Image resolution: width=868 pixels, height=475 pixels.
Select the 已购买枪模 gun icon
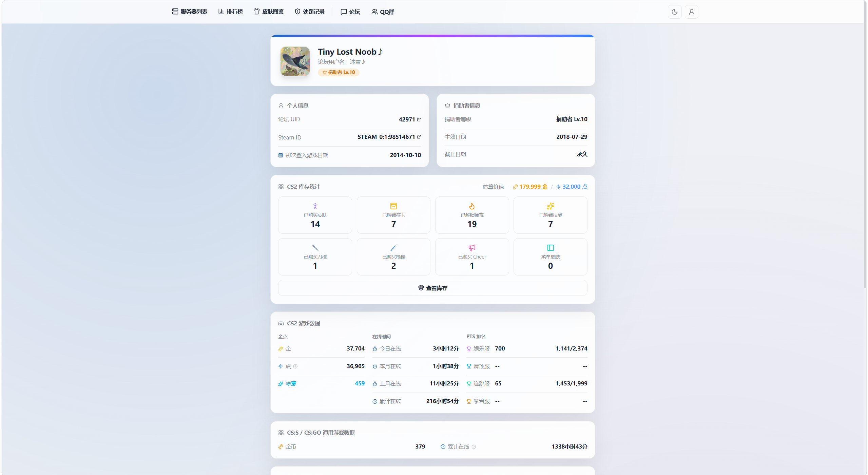[x=393, y=248]
